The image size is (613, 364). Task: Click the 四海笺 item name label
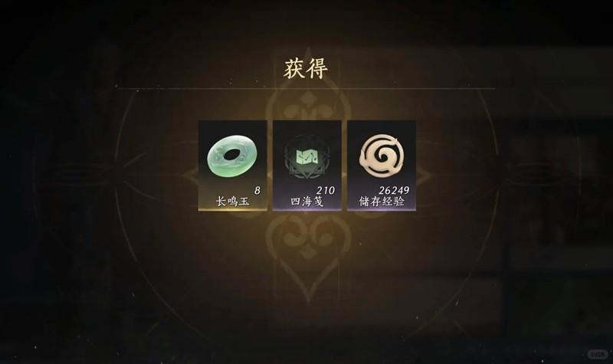[x=307, y=202]
